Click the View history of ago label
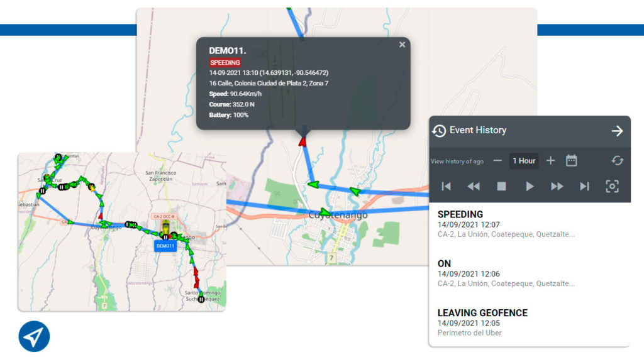This screenshot has height=362, width=644. [457, 162]
